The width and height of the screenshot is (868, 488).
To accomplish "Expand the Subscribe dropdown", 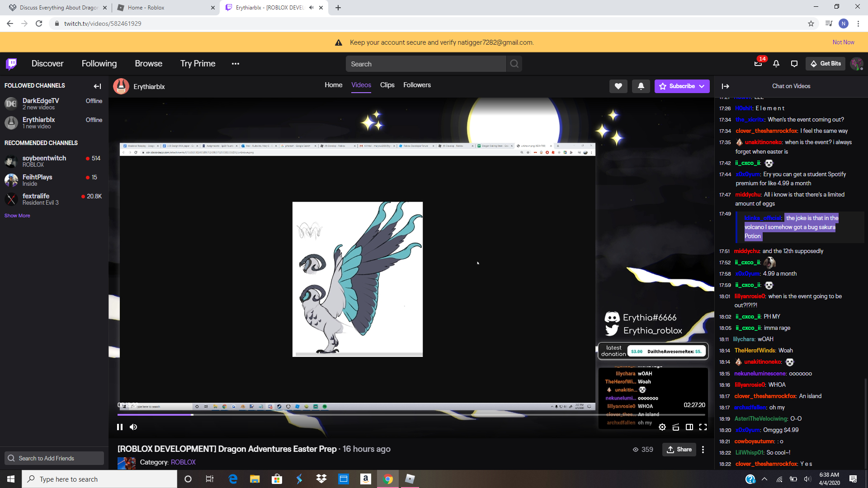I will [x=702, y=86].
